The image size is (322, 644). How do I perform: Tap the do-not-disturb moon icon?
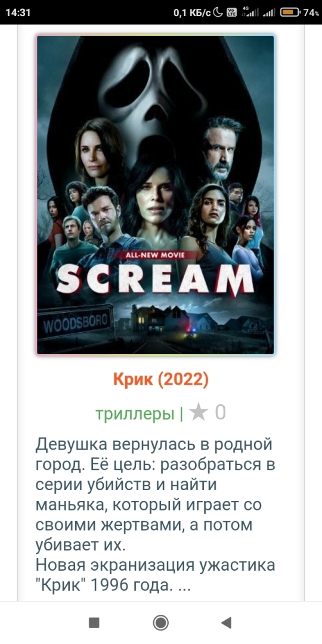(x=218, y=13)
